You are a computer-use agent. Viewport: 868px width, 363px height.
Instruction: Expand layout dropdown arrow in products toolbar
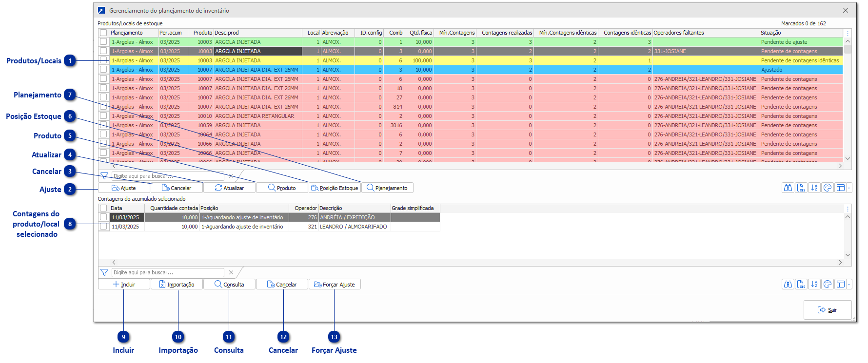click(849, 188)
